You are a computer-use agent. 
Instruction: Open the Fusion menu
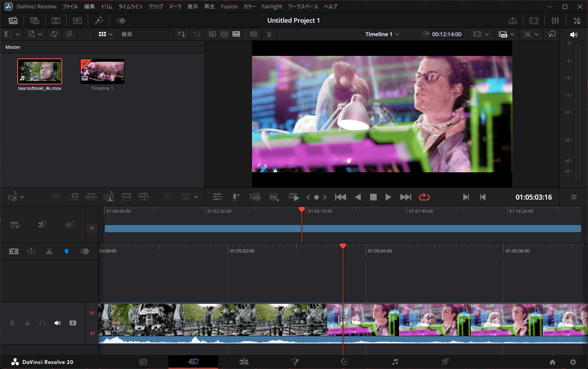pyautogui.click(x=229, y=6)
